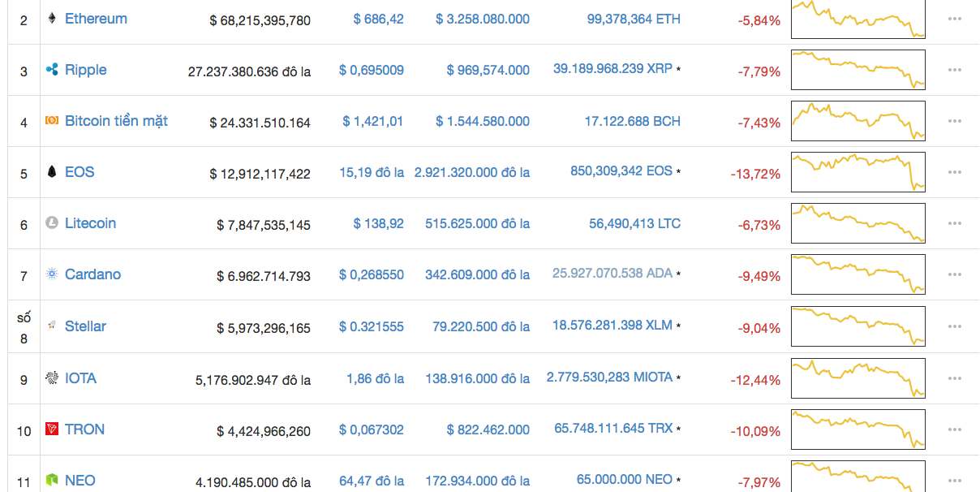Click the Bitcoin tiền mặt name link

pos(116,121)
